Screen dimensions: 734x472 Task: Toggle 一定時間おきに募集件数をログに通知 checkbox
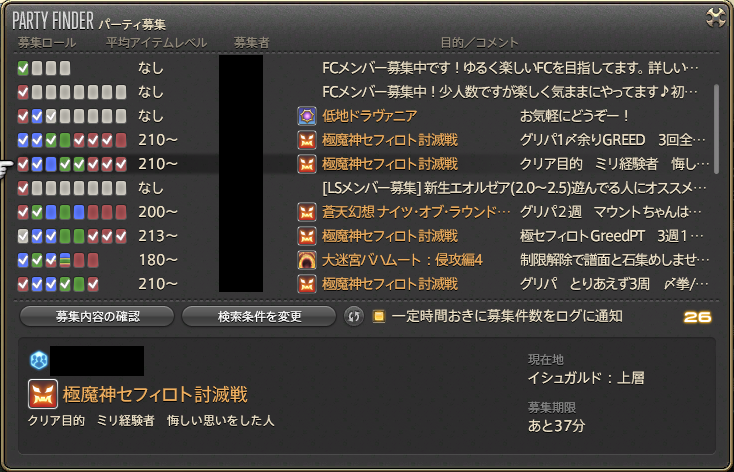379,317
